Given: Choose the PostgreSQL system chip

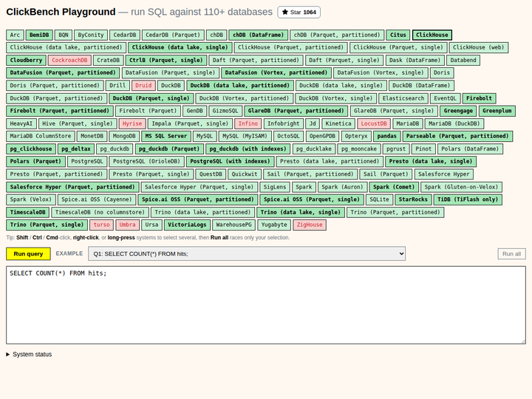Looking at the screenshot, I should tap(87, 162).
